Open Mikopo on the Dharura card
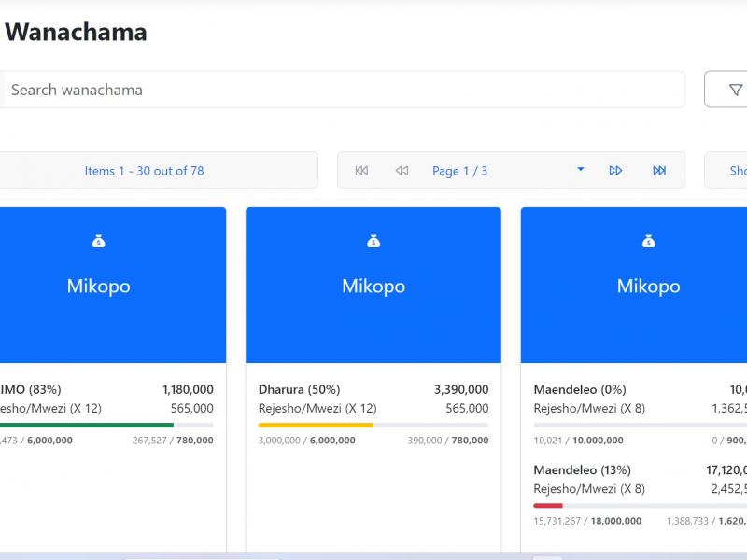This screenshot has height=560, width=747. point(373,287)
